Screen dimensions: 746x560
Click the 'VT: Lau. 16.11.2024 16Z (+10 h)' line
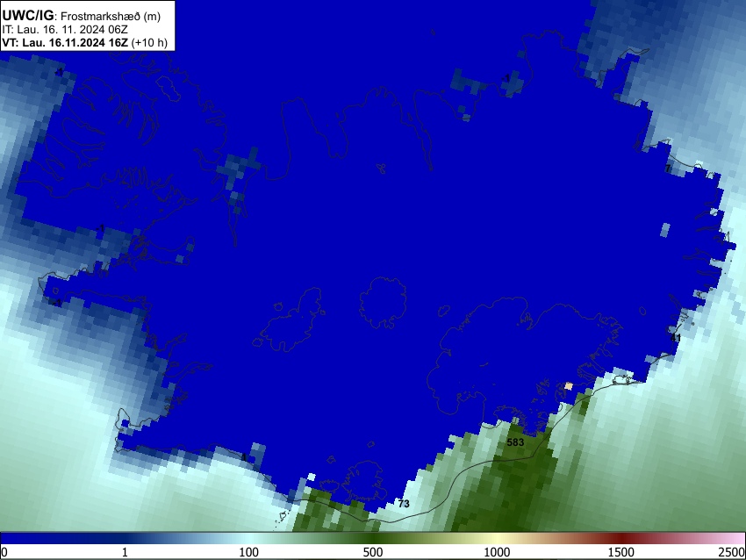click(x=84, y=42)
